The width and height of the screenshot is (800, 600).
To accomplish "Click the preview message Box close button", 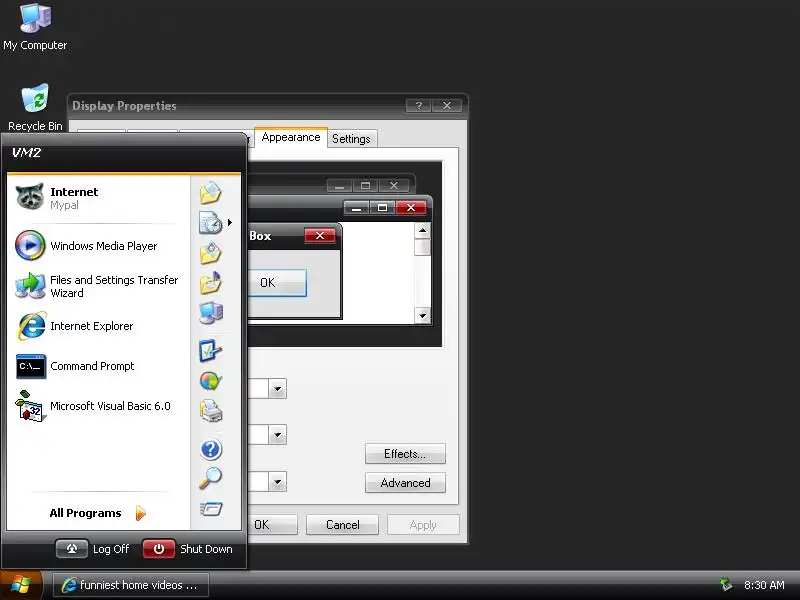I will point(320,235).
